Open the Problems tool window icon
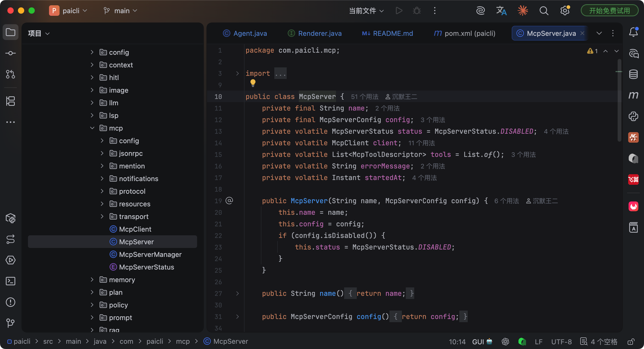This screenshot has height=349, width=644. click(x=11, y=302)
